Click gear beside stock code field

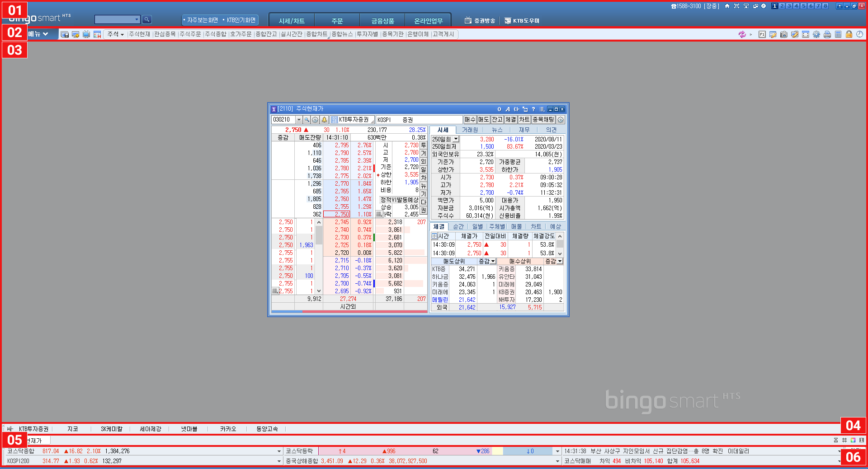tap(315, 120)
